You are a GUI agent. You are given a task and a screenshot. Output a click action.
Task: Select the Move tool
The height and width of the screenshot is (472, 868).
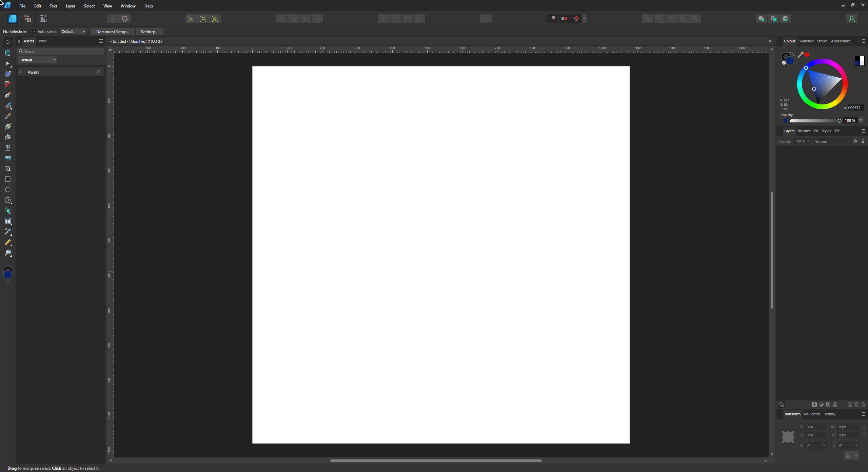7,42
